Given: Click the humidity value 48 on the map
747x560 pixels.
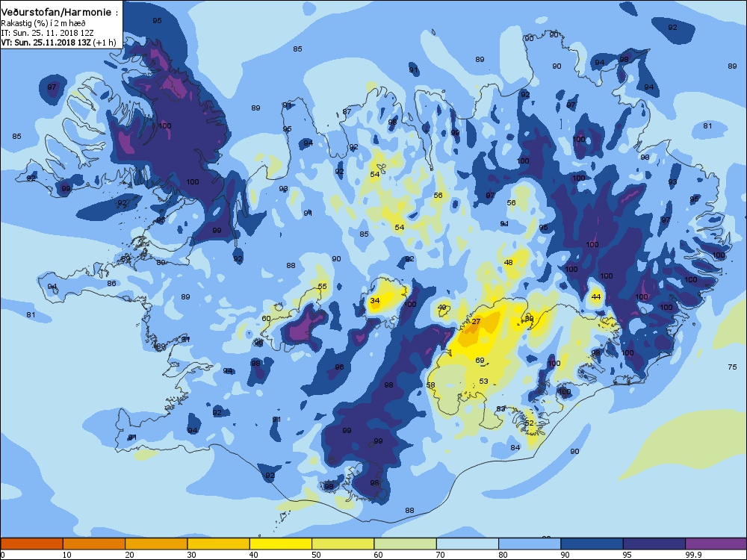Looking at the screenshot, I should [508, 262].
